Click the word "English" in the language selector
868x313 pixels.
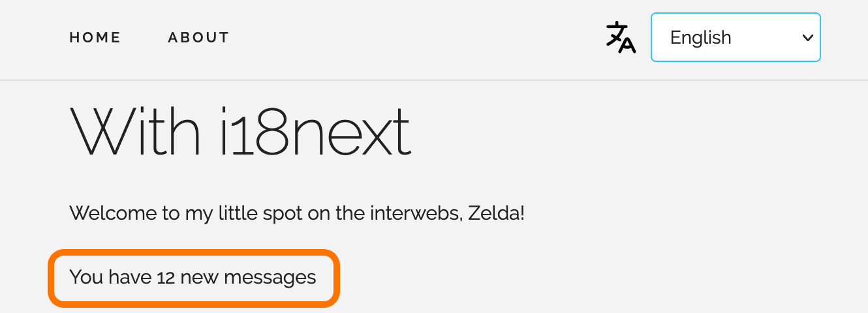[700, 37]
